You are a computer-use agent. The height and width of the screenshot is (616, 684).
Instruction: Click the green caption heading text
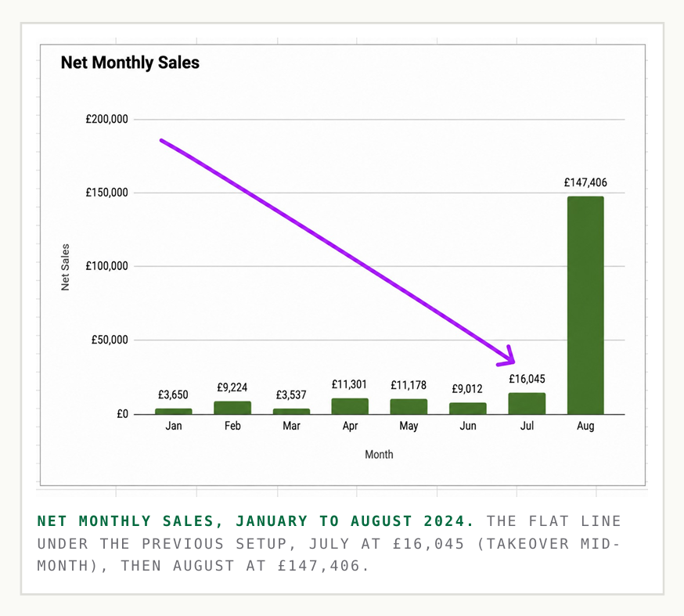(x=255, y=521)
